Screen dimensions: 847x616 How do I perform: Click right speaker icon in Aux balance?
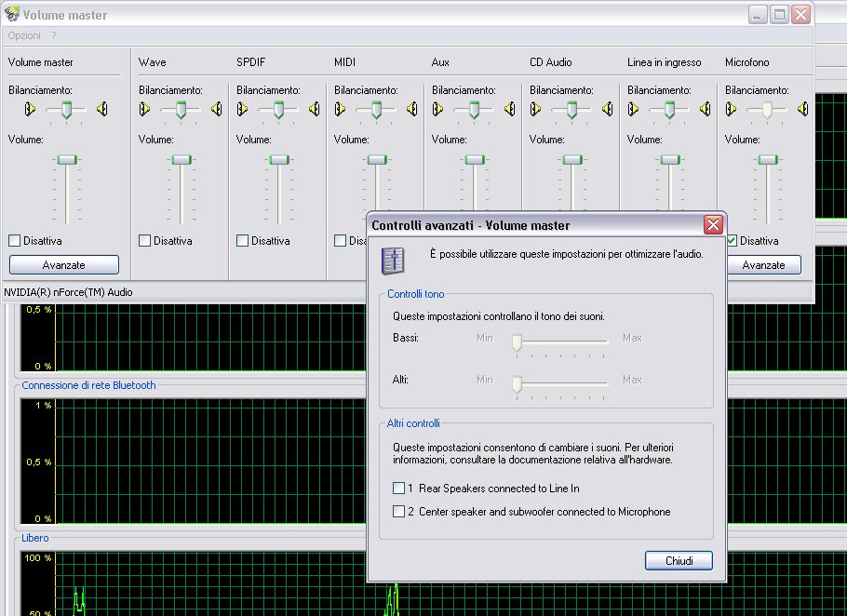[510, 109]
